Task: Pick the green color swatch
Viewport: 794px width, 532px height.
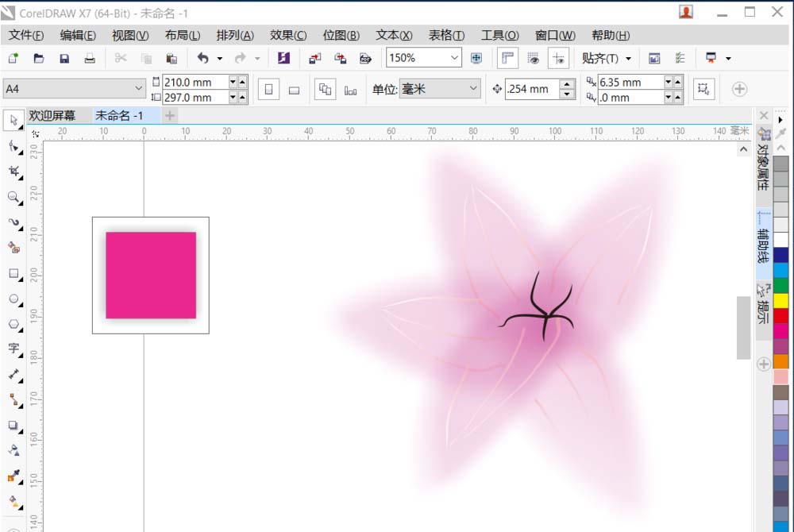Action: 781,286
